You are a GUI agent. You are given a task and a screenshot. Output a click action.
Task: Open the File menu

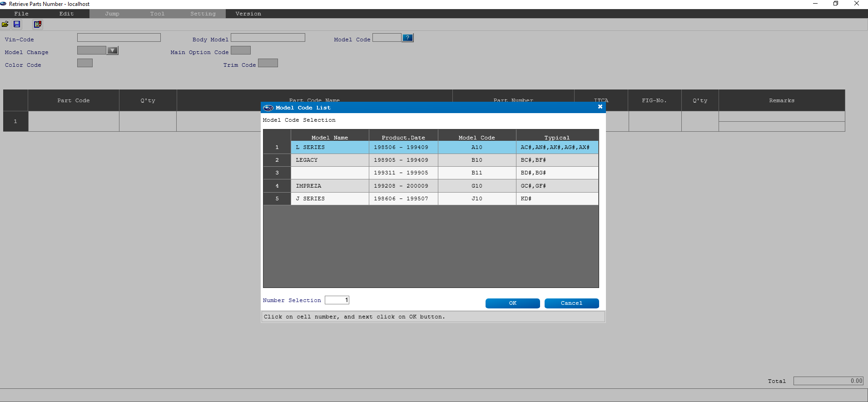pos(21,14)
